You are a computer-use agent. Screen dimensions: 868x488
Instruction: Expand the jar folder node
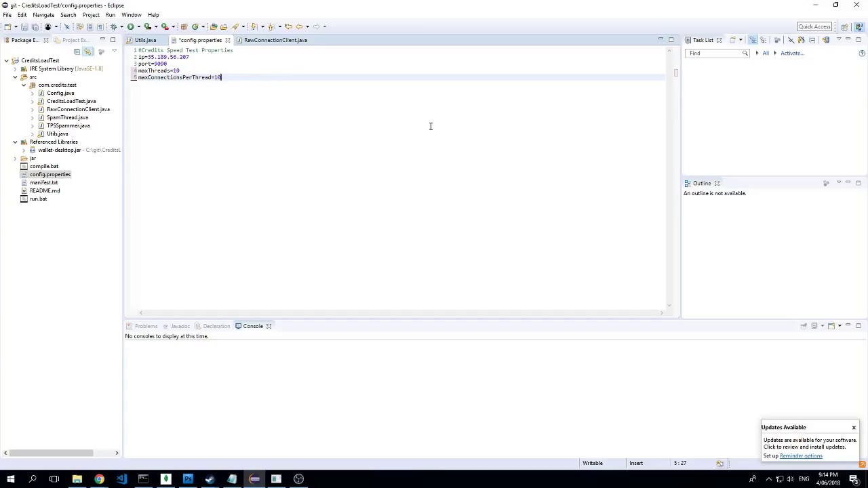point(15,158)
